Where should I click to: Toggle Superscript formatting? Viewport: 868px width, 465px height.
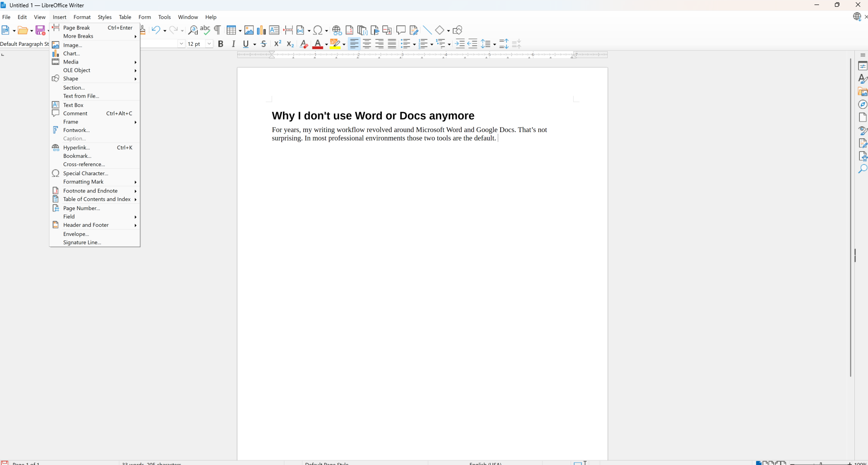(x=278, y=44)
